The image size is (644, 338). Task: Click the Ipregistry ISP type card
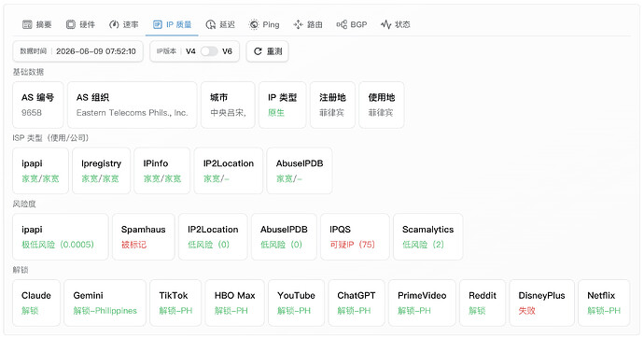coord(102,171)
